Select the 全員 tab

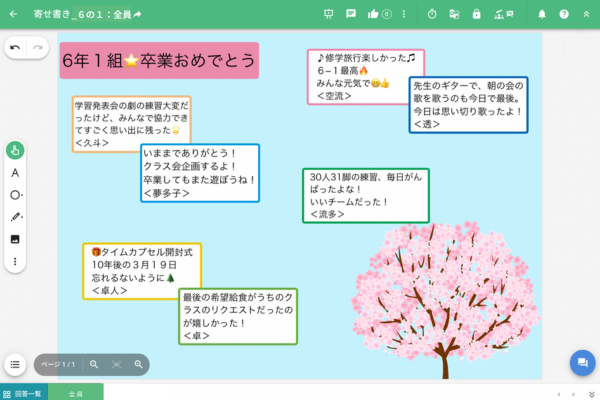coord(76,393)
